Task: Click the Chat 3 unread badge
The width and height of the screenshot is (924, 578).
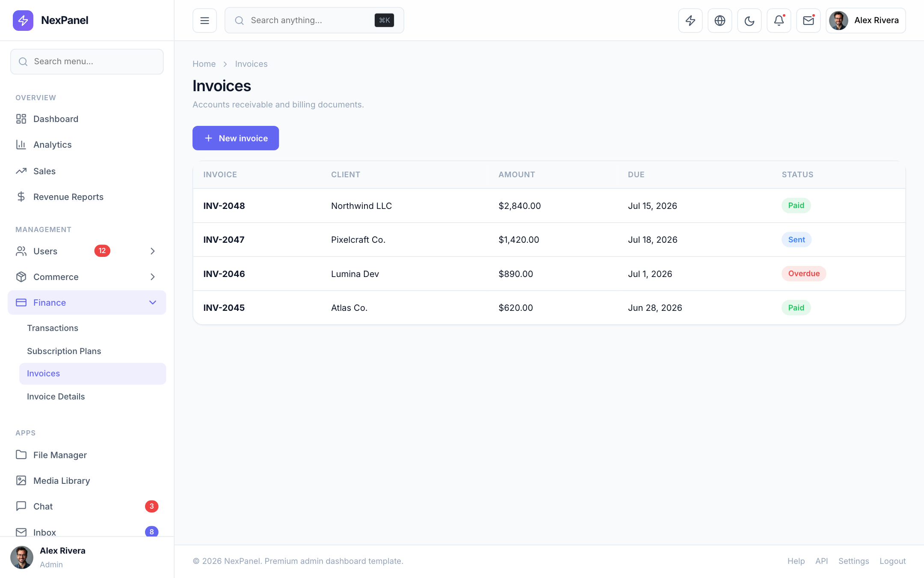Action: (x=151, y=506)
